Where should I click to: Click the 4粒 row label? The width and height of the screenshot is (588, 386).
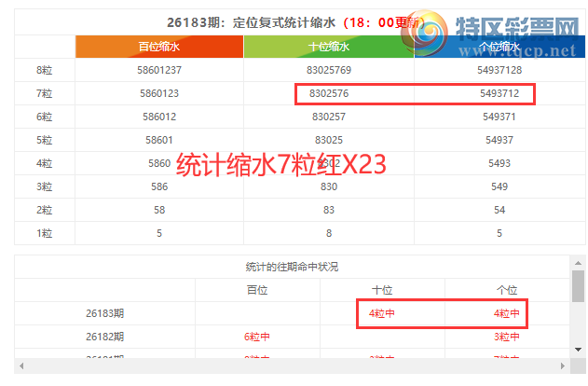tap(44, 163)
